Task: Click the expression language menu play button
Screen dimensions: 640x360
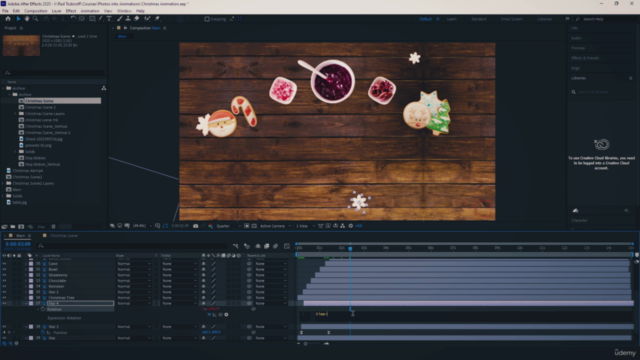Action: 226,315
